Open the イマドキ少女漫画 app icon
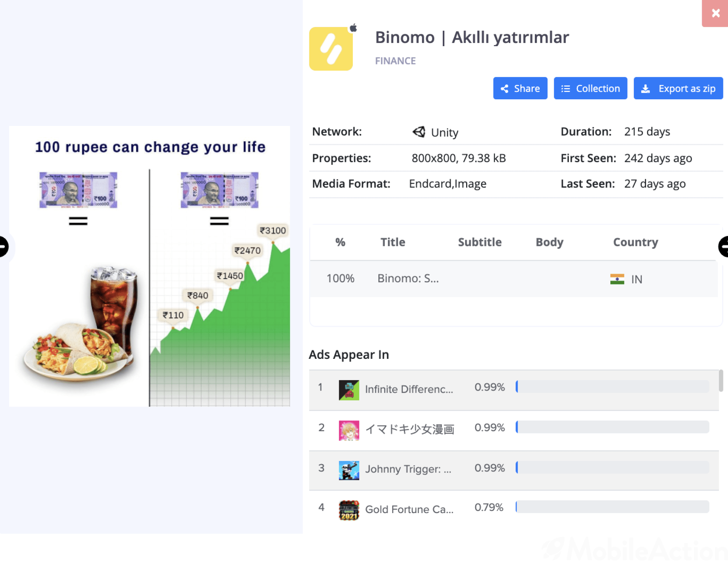The width and height of the screenshot is (728, 561). pyautogui.click(x=349, y=430)
